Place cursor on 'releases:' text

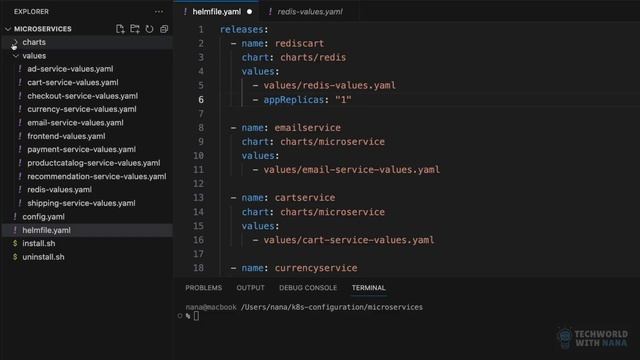coord(244,29)
